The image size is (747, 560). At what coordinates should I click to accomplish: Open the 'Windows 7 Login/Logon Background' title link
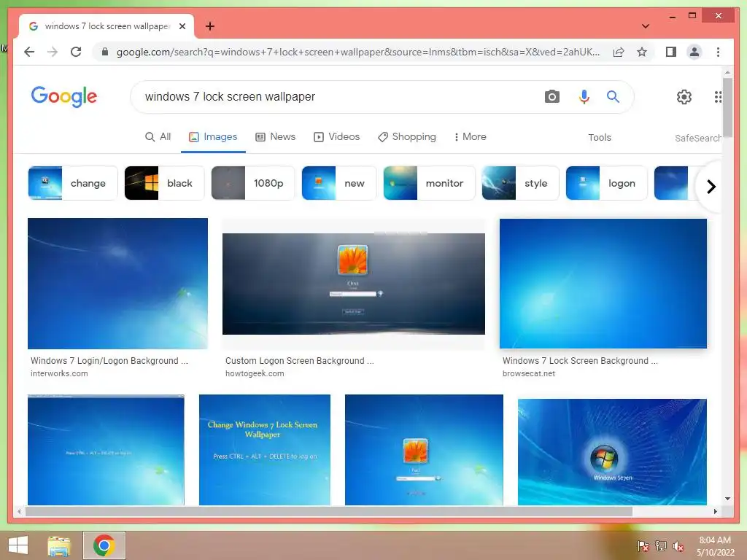click(109, 361)
